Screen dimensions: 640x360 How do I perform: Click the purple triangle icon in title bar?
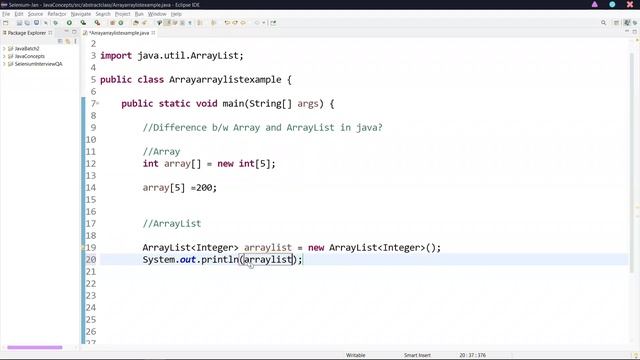(595, 4)
